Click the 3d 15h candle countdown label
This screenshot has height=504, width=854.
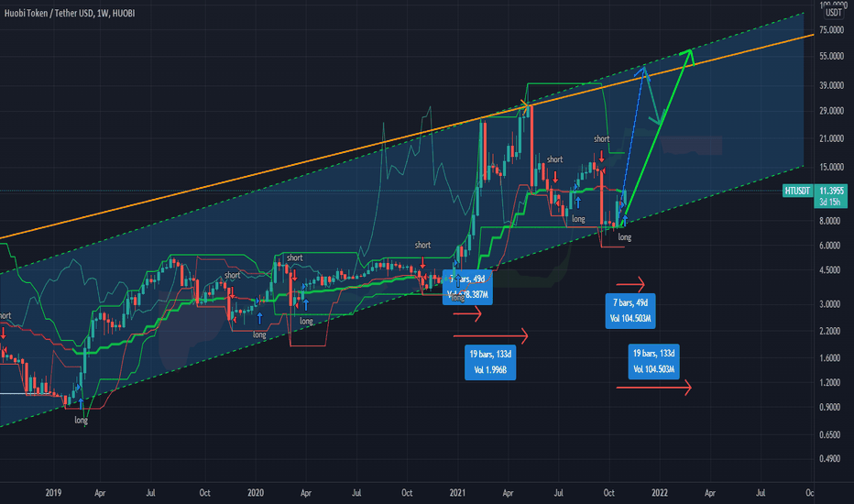[x=831, y=203]
